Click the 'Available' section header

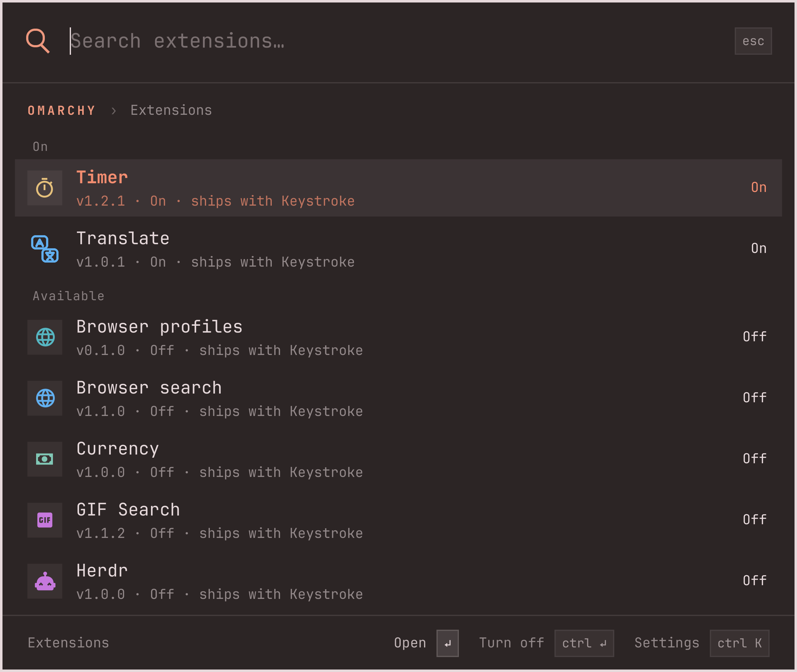coord(68,296)
